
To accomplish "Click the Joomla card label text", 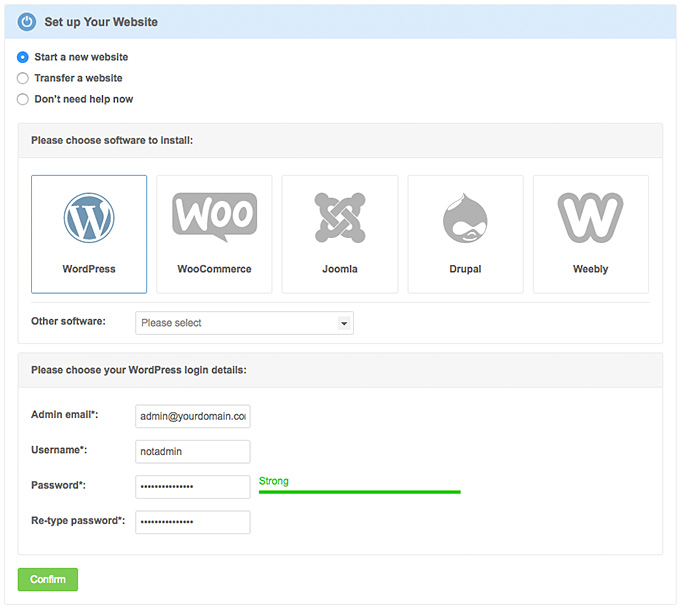I will coord(340,269).
